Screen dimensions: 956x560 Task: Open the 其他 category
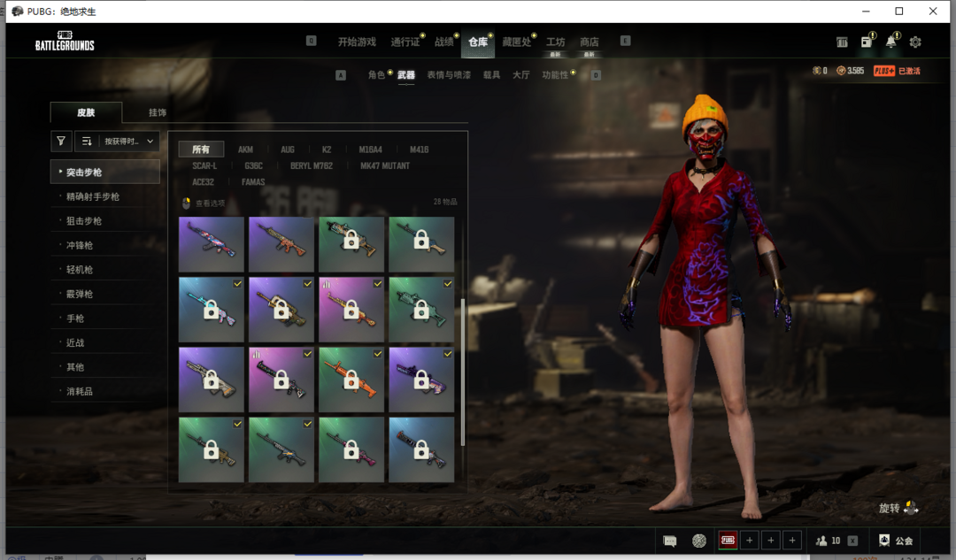104,367
